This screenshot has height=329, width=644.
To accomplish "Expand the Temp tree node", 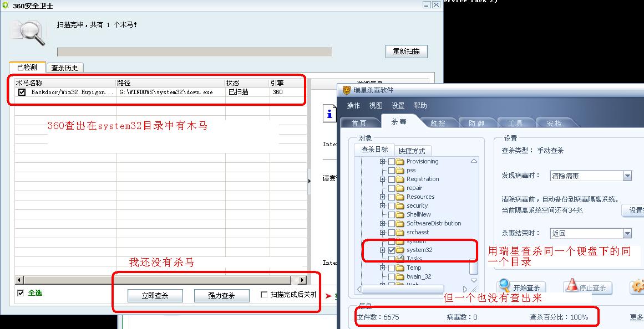I will pos(382,268).
